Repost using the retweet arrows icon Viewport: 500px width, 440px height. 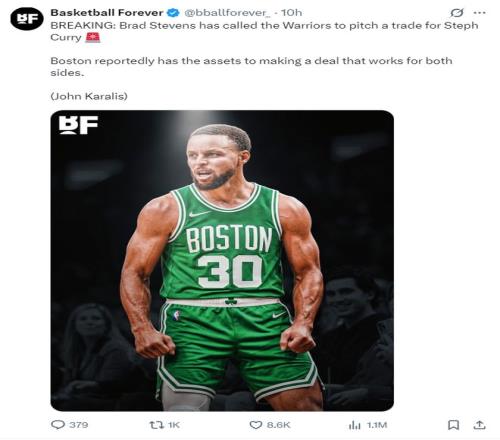156,425
